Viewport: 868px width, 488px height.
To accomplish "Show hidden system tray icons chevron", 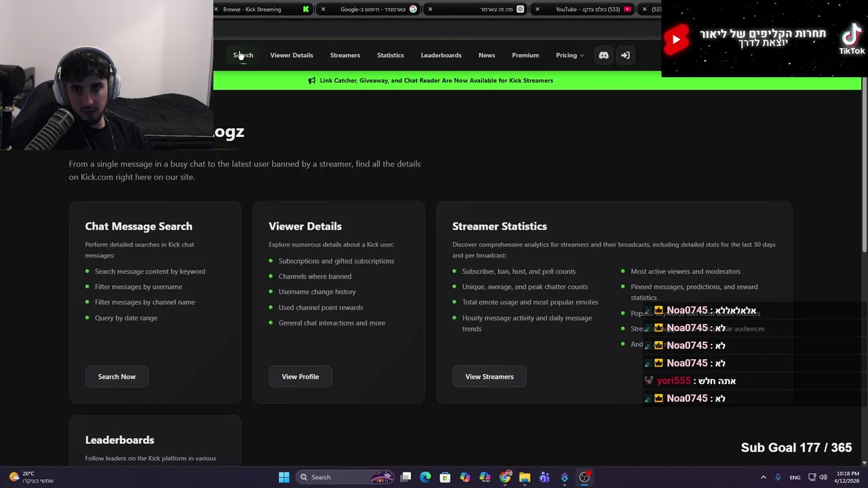I will pos(763,477).
